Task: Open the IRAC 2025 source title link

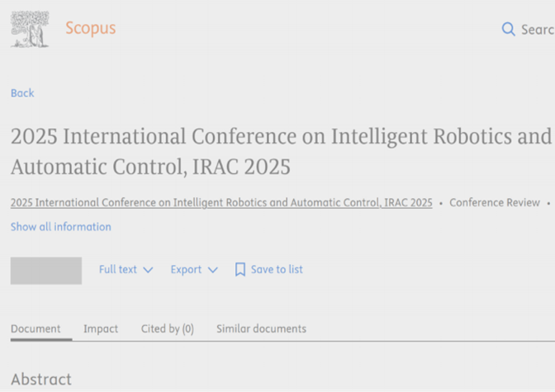Action: tap(221, 203)
